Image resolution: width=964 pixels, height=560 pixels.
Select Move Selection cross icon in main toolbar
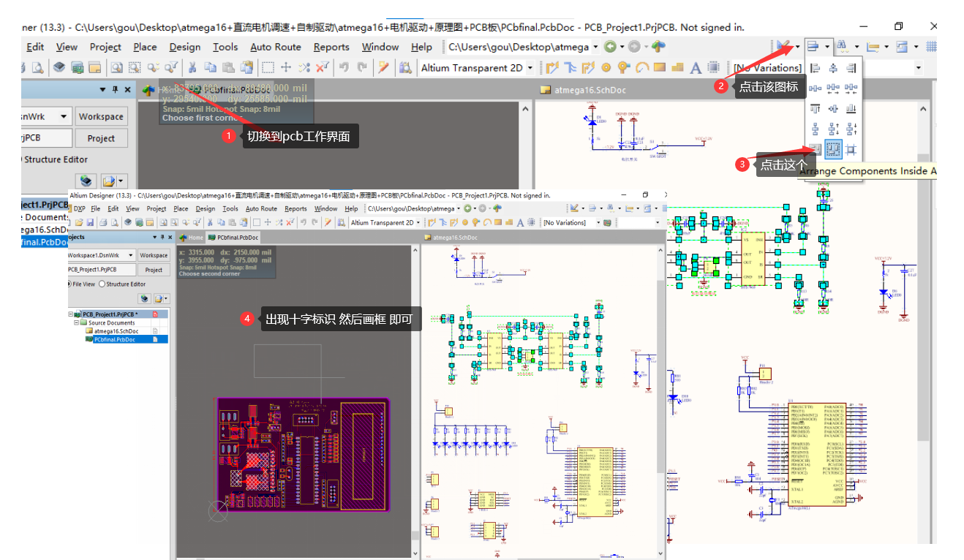pos(285,68)
